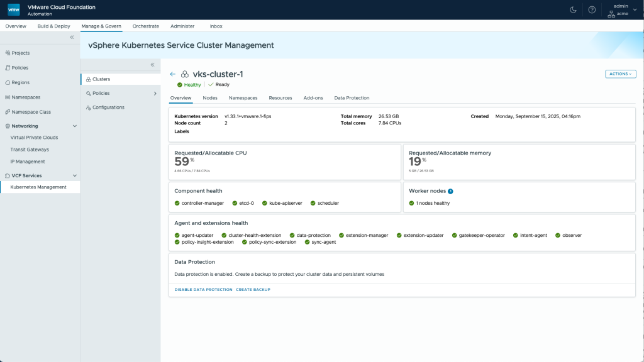Click the Configurations item icon
Viewport: 644px width, 362px height.
click(x=88, y=107)
